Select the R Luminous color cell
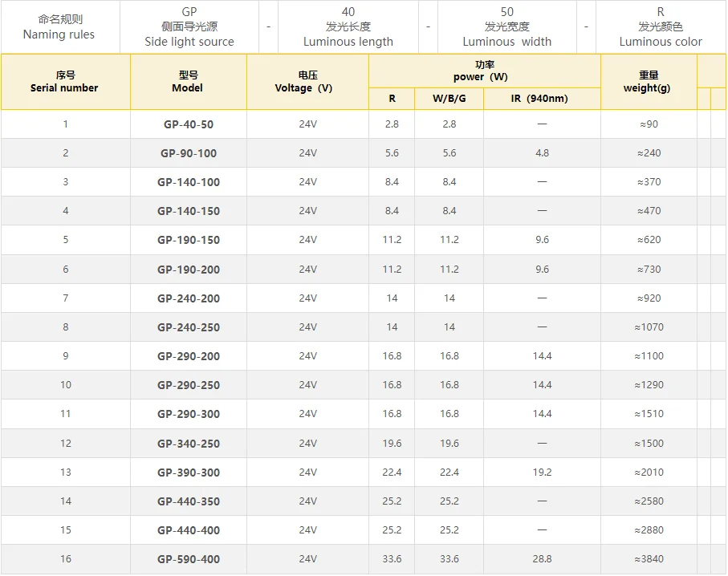The image size is (728, 576). pyautogui.click(x=661, y=27)
